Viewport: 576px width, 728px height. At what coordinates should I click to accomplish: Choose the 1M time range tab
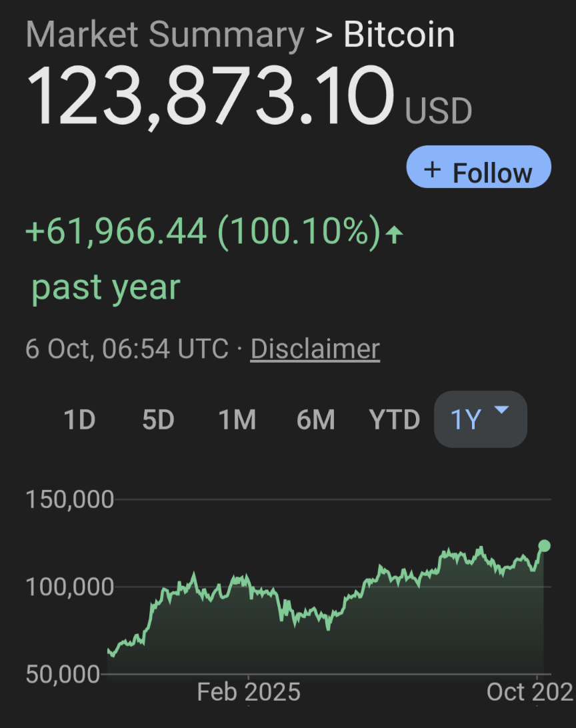pos(237,420)
